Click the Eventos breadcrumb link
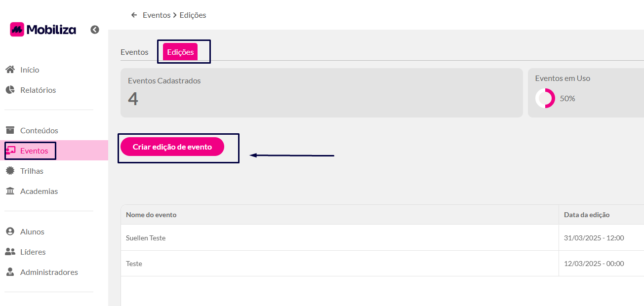This screenshot has height=306, width=644. (157, 15)
